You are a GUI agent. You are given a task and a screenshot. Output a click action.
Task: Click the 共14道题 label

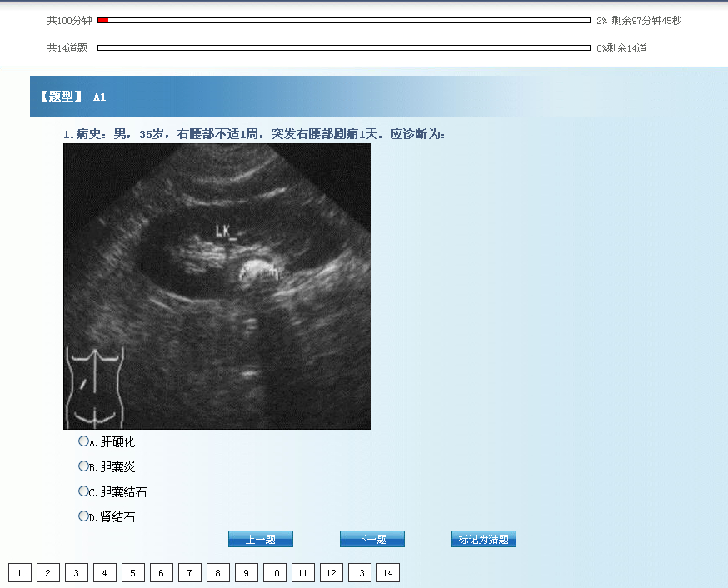[67, 47]
